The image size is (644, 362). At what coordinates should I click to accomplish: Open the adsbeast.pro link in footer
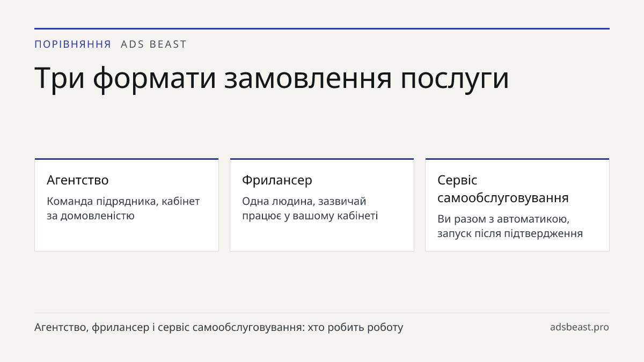(x=580, y=327)
